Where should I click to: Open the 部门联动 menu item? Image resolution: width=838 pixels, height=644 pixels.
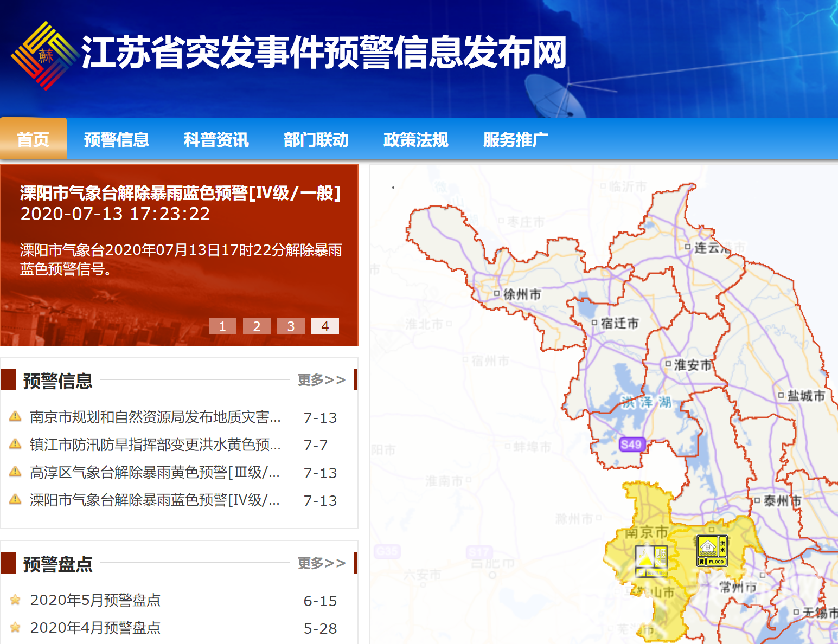coord(316,139)
